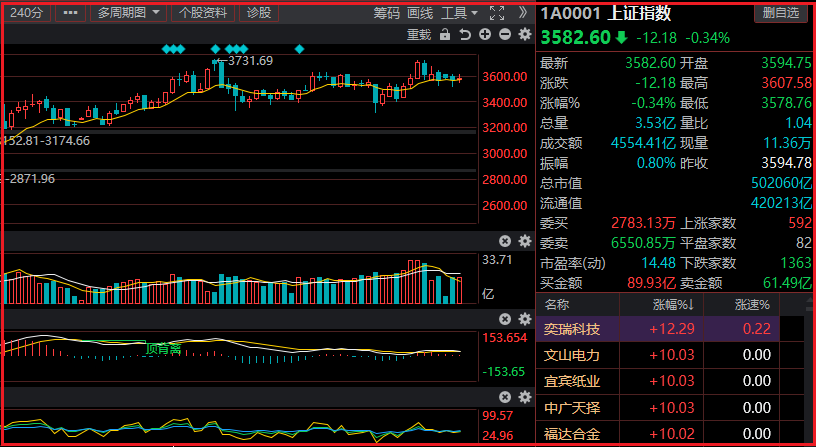The height and width of the screenshot is (447, 816).
Task: Open settings gear for the bottom indicator panel
Action: [524, 396]
